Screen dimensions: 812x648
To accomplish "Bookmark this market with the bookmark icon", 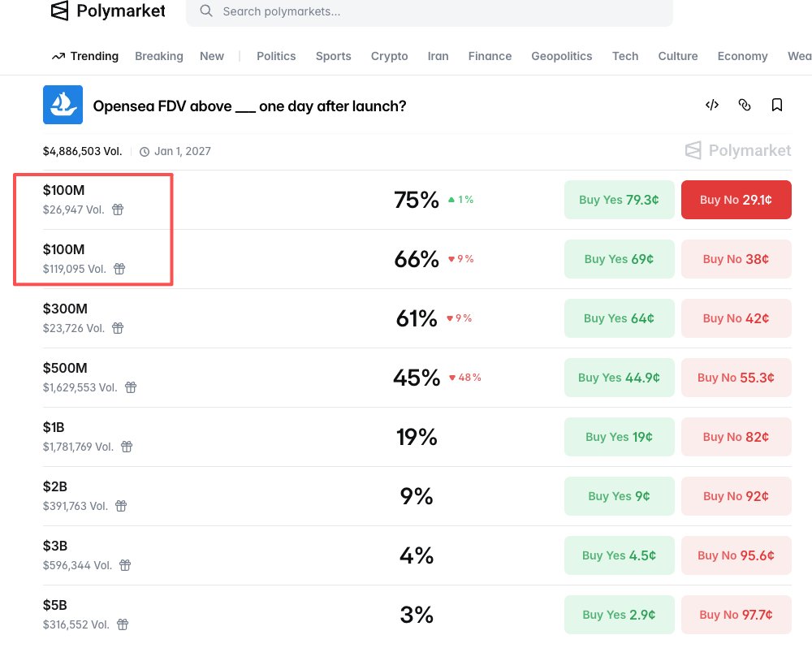I will tap(777, 105).
